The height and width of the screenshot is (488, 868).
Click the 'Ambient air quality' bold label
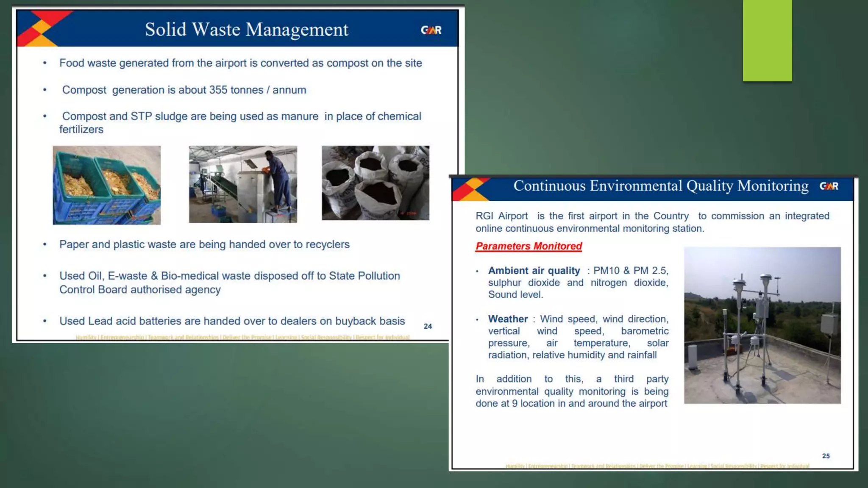pos(534,271)
